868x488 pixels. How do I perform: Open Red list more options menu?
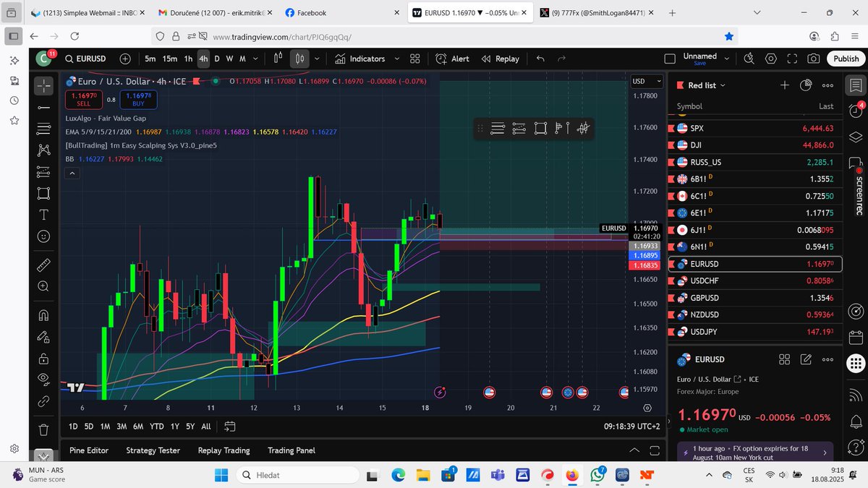point(828,85)
